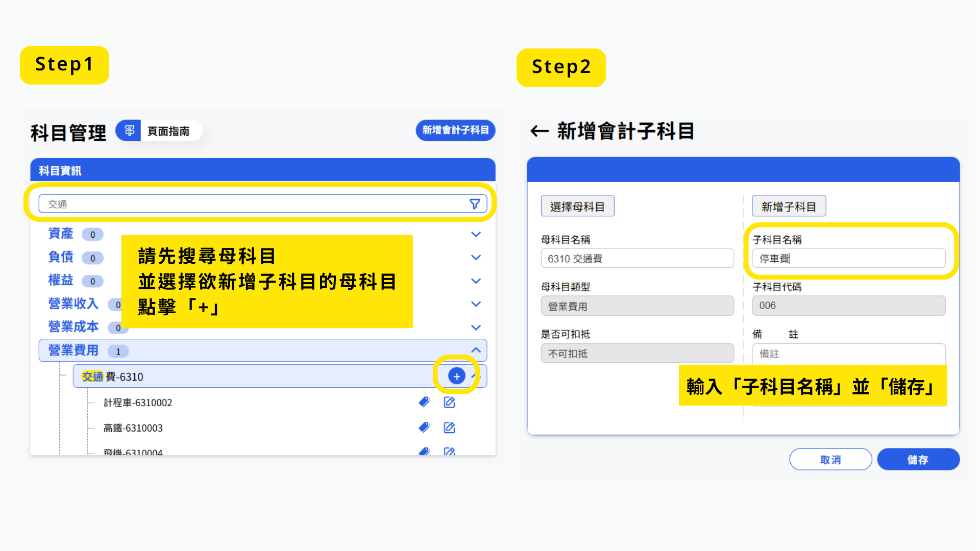Select the 新增子科目 tab
Image resolution: width=980 pixels, height=551 pixels.
(788, 206)
